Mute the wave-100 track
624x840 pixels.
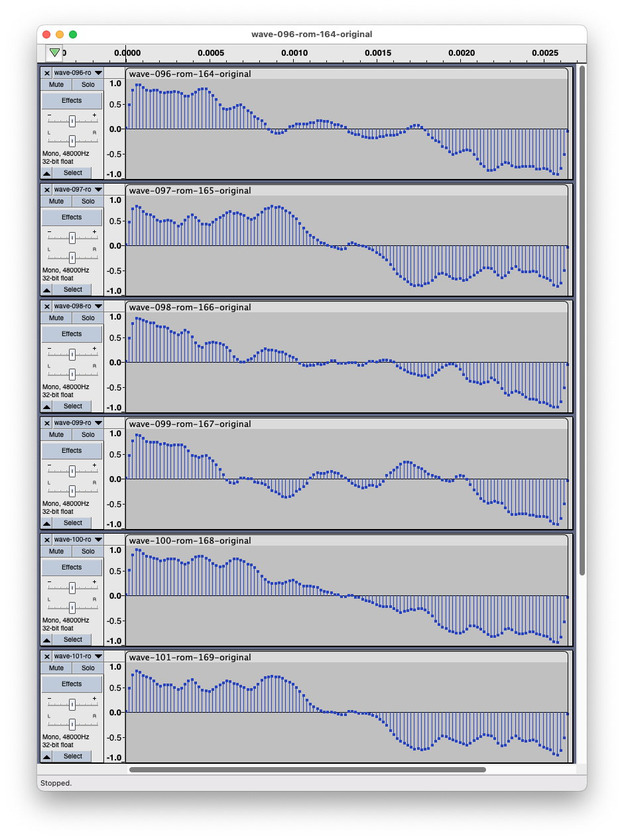pyautogui.click(x=56, y=552)
